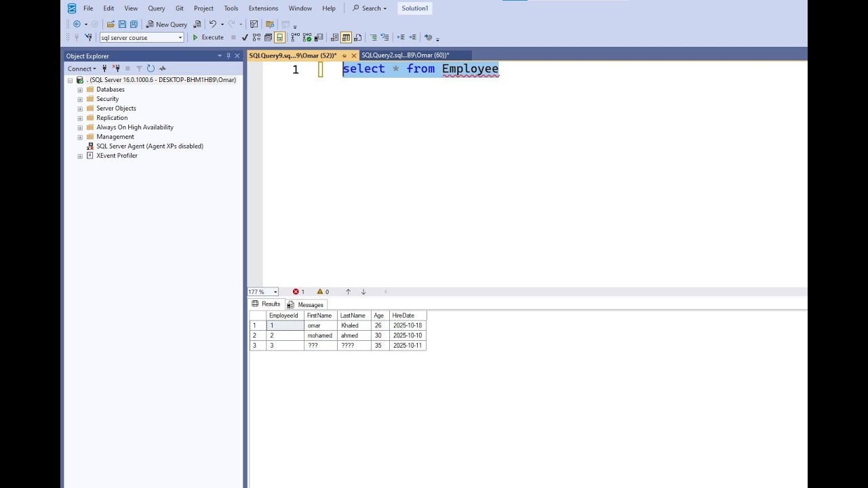This screenshot has height=488, width=868.
Task: Click the Search box in title bar
Action: click(x=370, y=8)
